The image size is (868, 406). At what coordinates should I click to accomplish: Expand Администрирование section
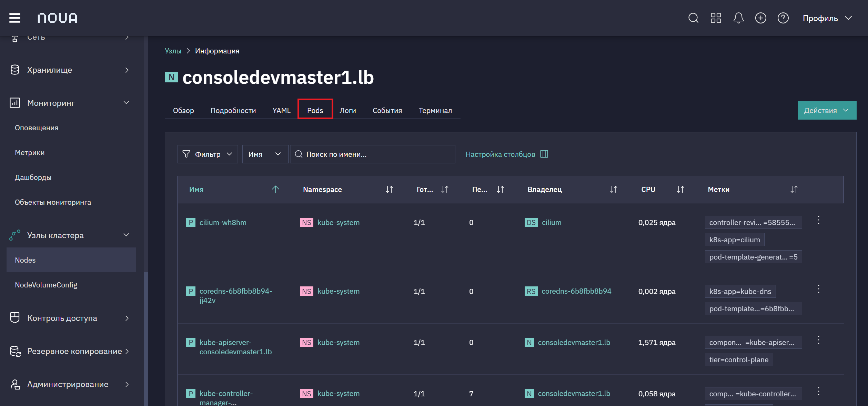click(x=71, y=384)
